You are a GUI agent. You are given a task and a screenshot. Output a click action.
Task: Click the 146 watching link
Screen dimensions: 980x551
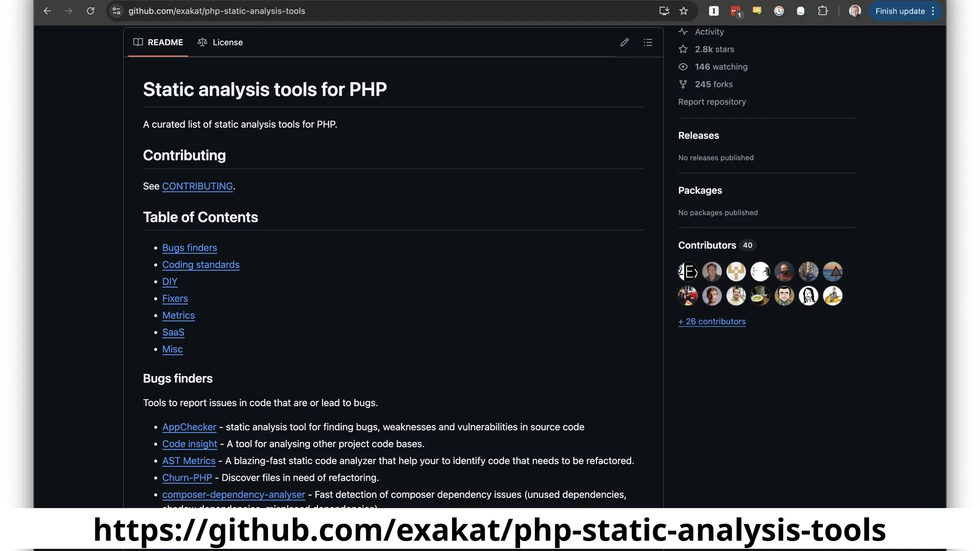713,66
